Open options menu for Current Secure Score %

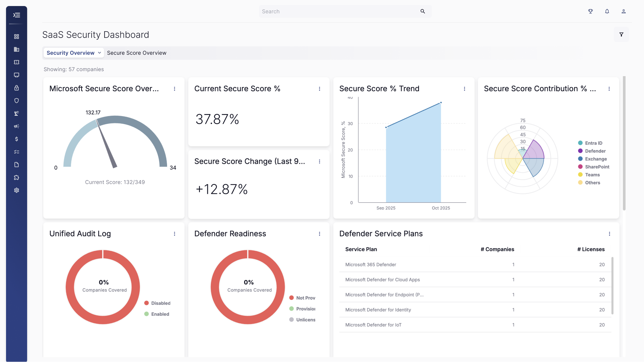click(x=319, y=89)
